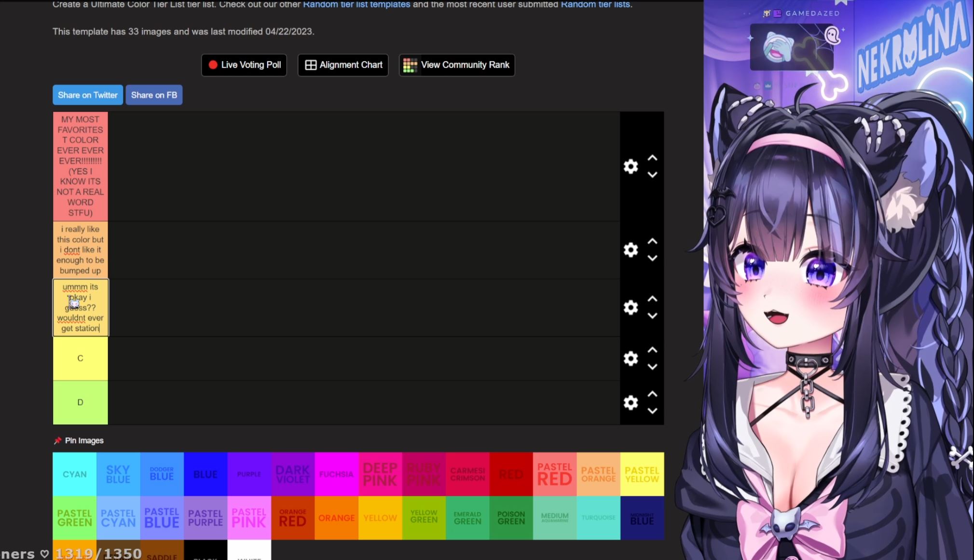The image size is (974, 560).
Task: Open settings gear for the top tier row
Action: coord(631,166)
